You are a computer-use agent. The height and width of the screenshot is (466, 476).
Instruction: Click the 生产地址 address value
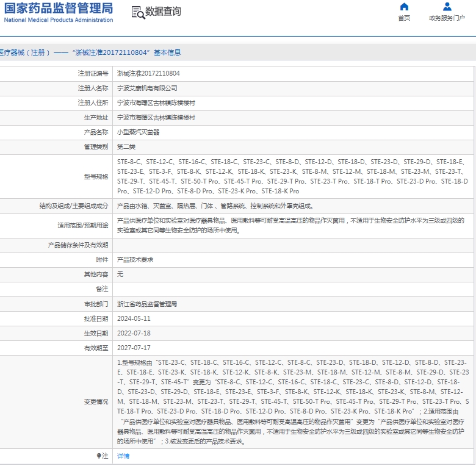pyautogui.click(x=156, y=117)
